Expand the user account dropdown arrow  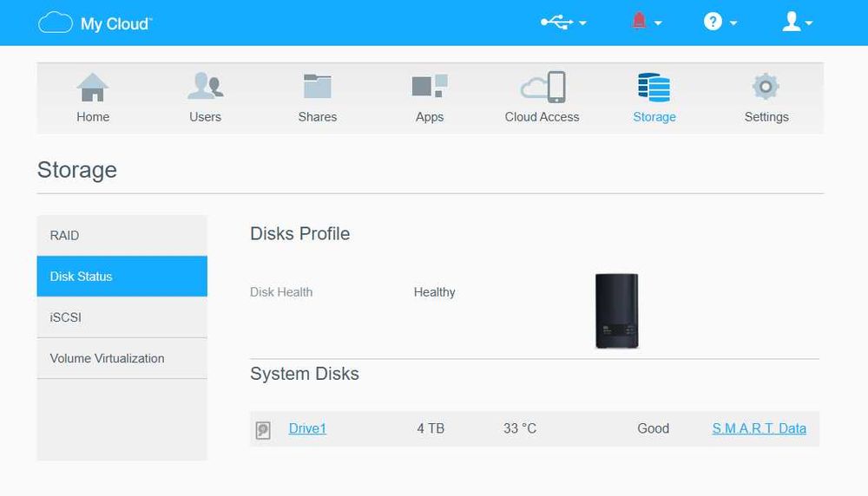pyautogui.click(x=809, y=23)
